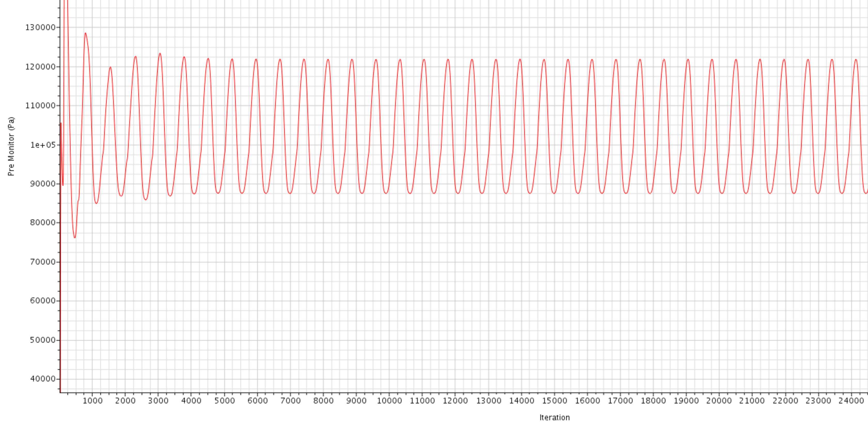This screenshot has width=868, height=424.
Task: Click the y-axis label 60000
Action: [43, 301]
